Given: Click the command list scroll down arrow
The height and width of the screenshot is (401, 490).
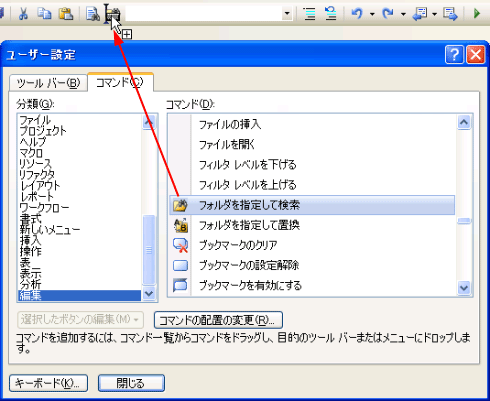Looking at the screenshot, I should tap(464, 287).
